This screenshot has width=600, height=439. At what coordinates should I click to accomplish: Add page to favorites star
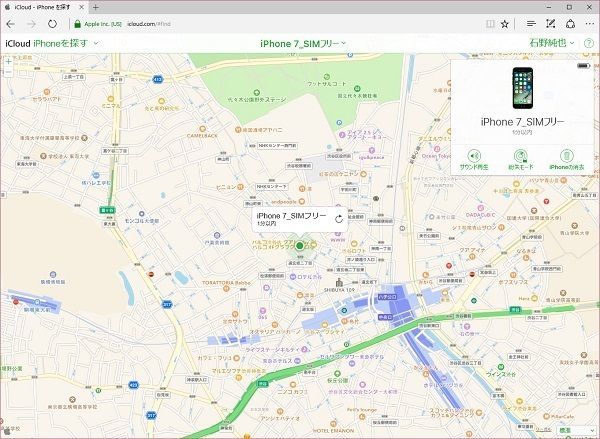point(505,24)
